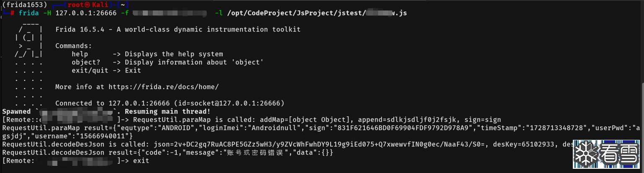Open the frida.re docs home link
Image resolution: width=644 pixels, height=173 pixels.
[x=163, y=87]
